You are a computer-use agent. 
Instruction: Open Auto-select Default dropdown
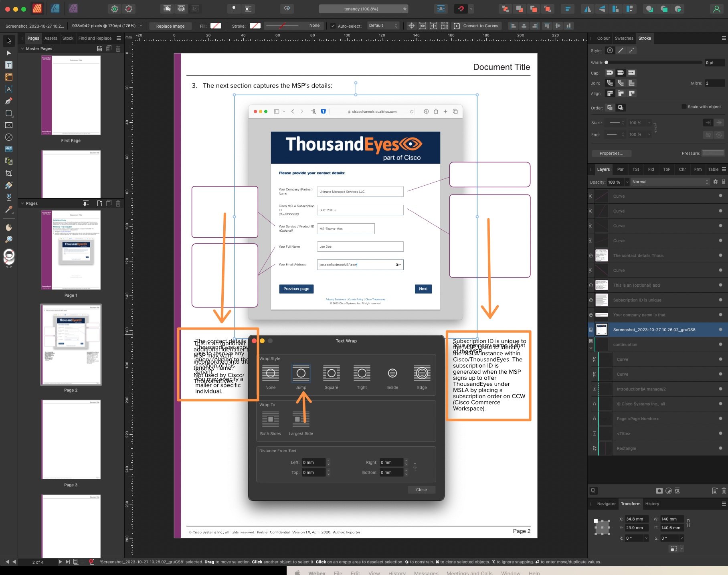[x=383, y=26]
